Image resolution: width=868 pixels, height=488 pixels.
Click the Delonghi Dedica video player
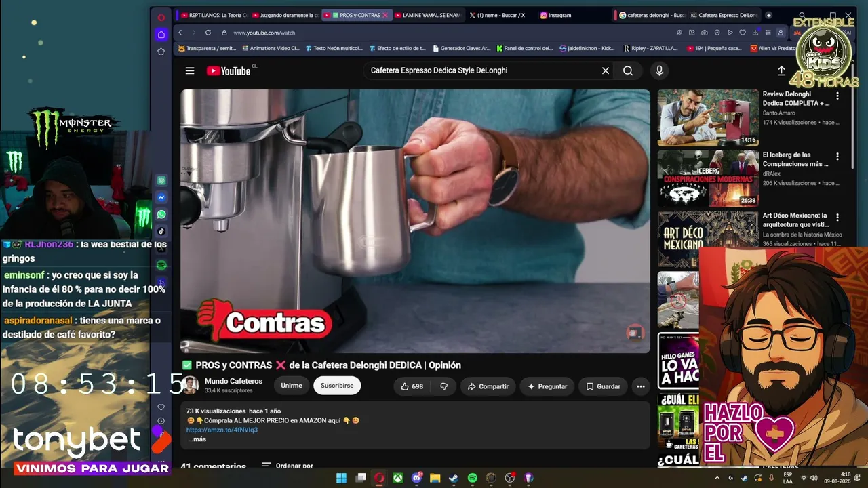415,221
